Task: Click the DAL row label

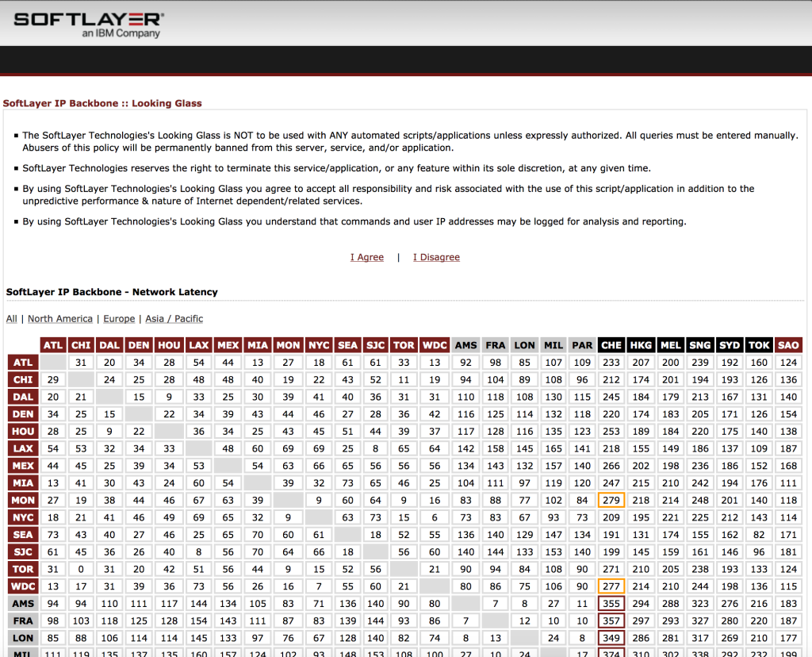Action: (x=23, y=397)
